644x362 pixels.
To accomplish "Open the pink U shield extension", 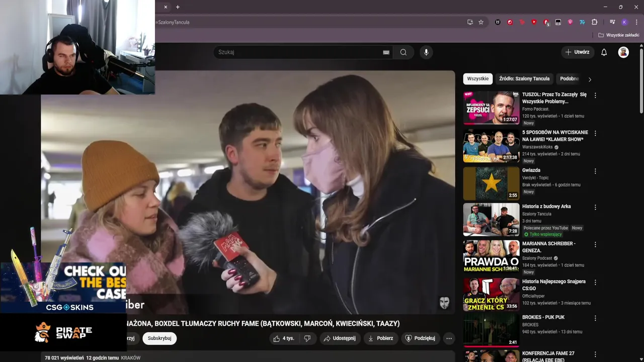I will pos(570,22).
